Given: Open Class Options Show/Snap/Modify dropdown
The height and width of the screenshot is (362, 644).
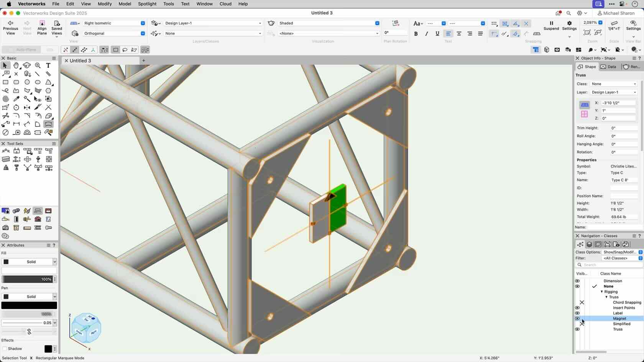Looking at the screenshot, I should coord(622,252).
